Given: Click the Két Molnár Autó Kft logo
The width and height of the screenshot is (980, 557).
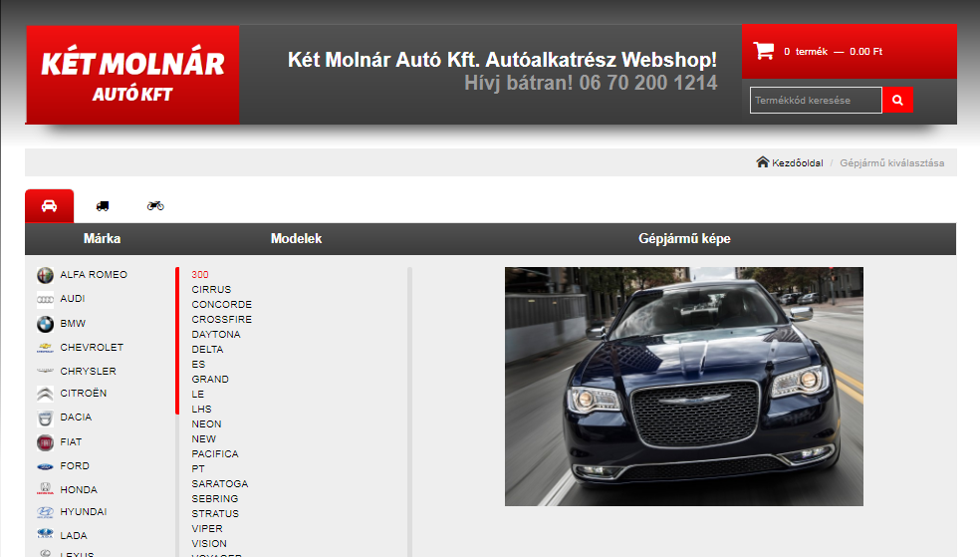Looking at the screenshot, I should click(132, 75).
